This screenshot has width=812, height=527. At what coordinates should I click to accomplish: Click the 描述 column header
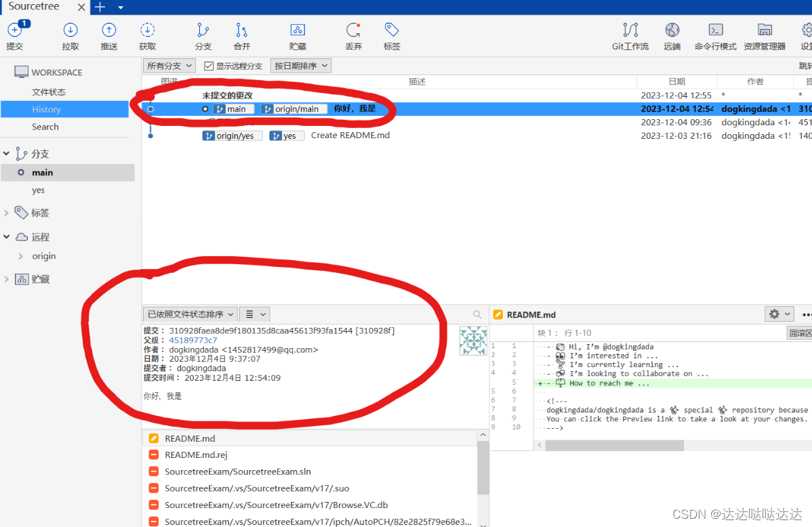[x=417, y=81]
